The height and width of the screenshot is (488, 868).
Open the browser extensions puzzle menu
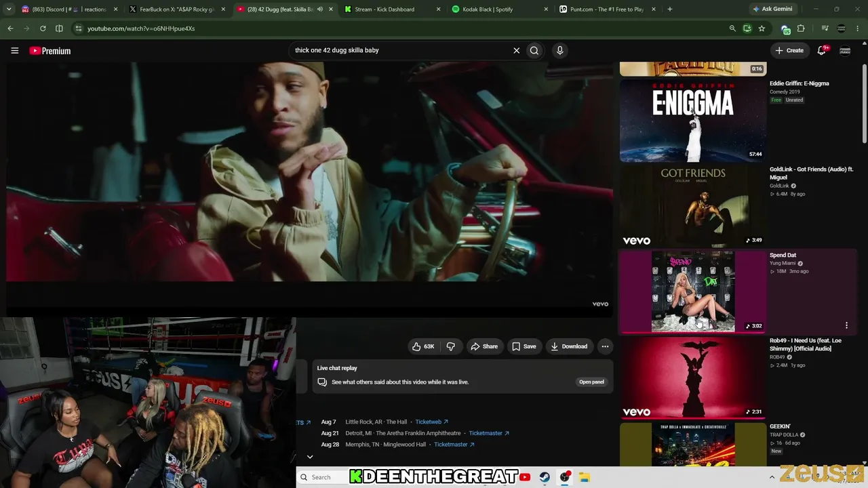pos(801,28)
